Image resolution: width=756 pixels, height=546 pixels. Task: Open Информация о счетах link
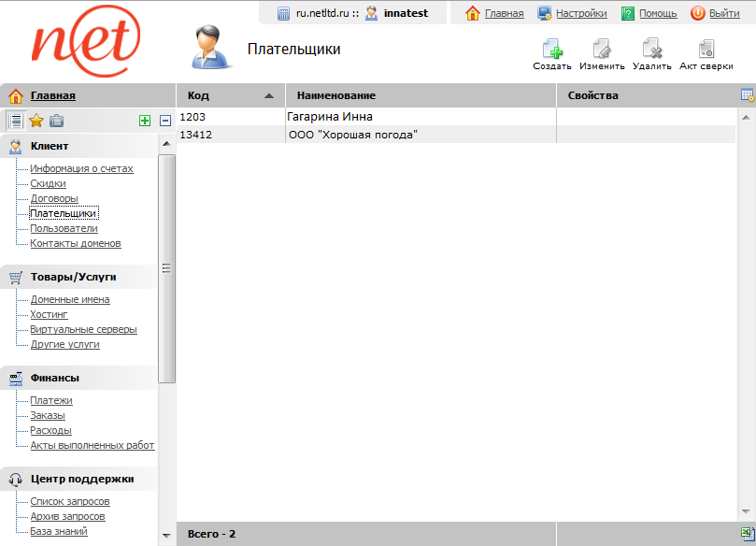[81, 169]
